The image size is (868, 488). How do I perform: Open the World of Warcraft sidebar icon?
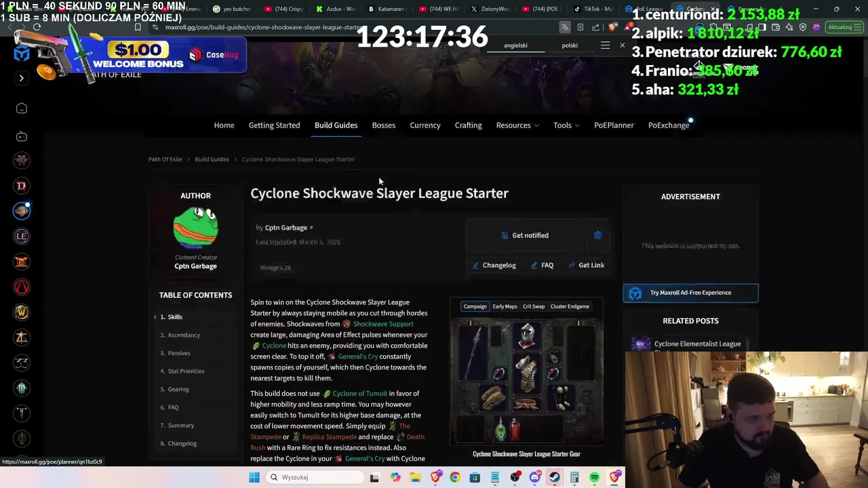pos(21,312)
